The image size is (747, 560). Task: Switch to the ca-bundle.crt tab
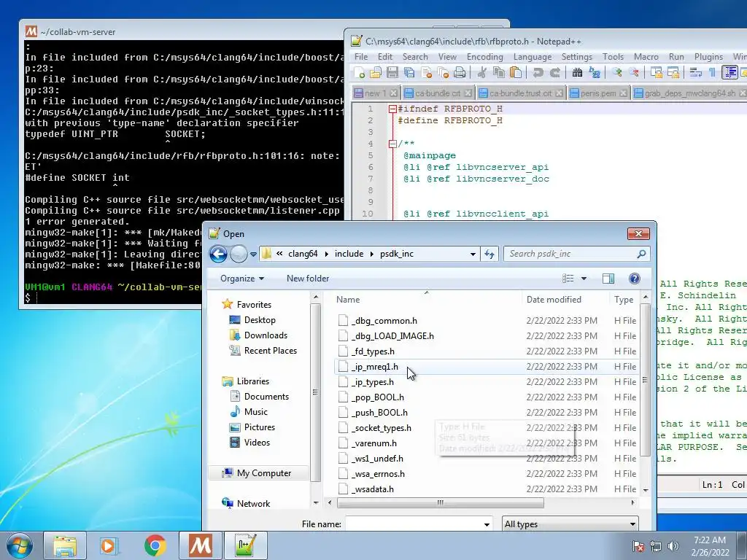click(438, 93)
